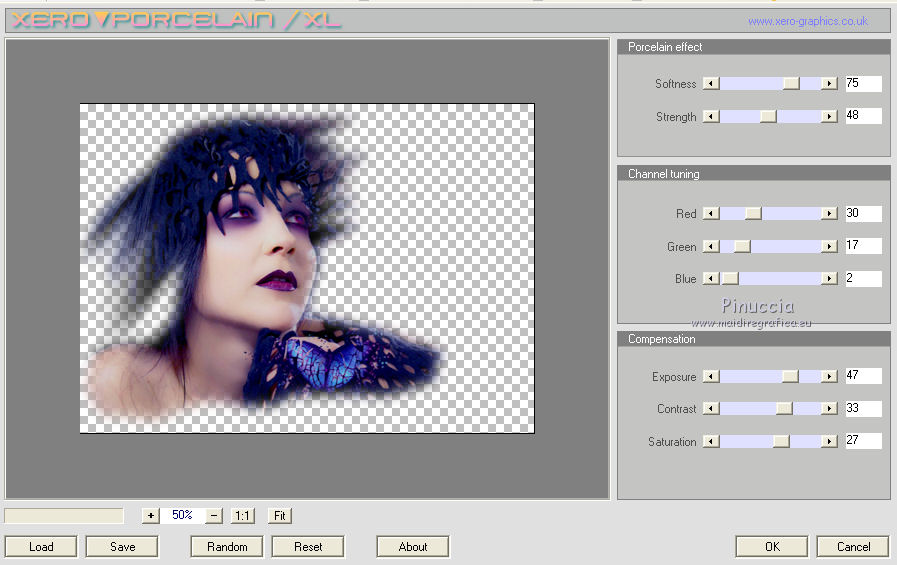
Task: Cancel the Porcelain filter dialog
Action: coord(854,547)
